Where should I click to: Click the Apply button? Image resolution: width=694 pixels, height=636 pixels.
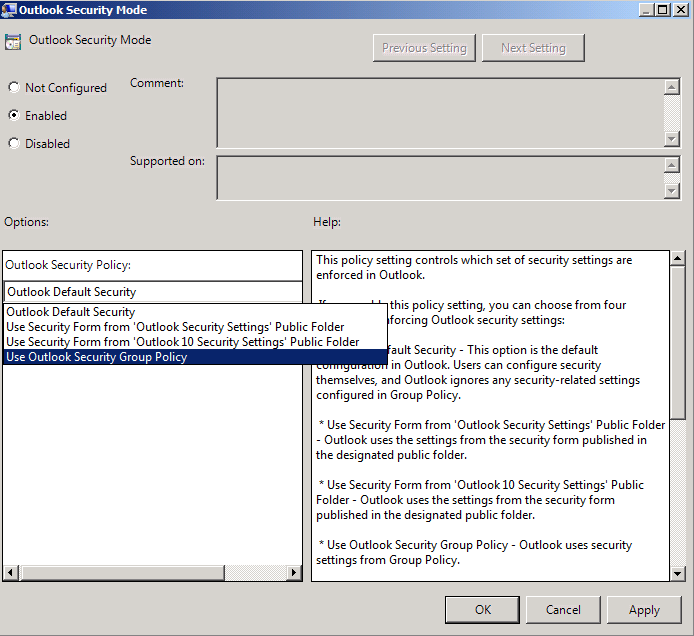point(644,609)
